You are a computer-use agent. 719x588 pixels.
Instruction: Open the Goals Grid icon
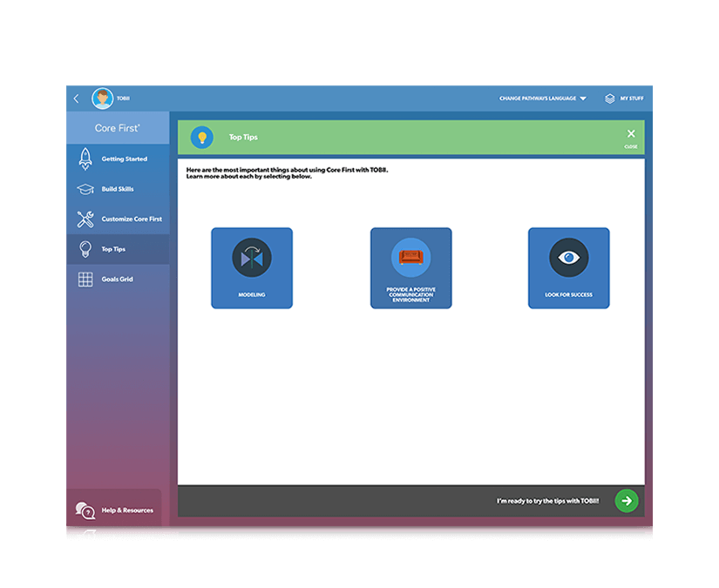[85, 279]
